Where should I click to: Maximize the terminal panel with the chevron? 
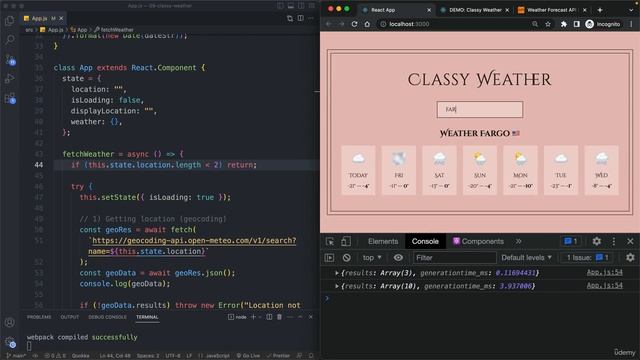300,317
